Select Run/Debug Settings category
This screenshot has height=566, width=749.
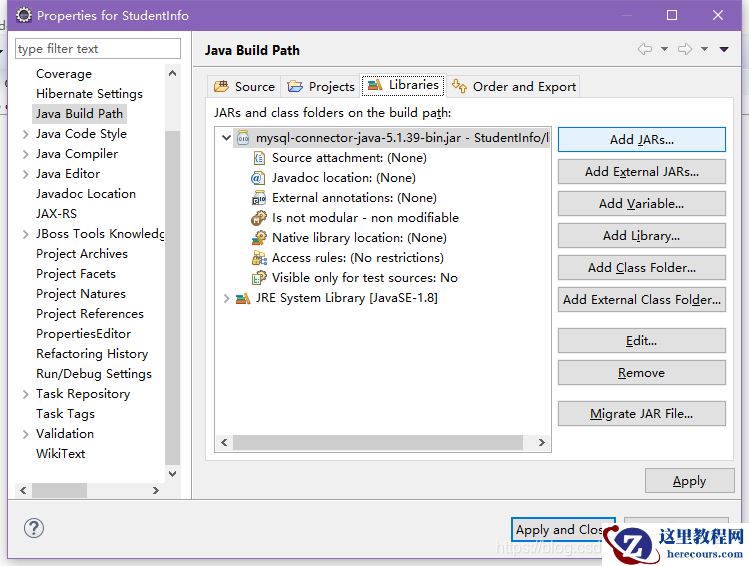click(x=94, y=374)
